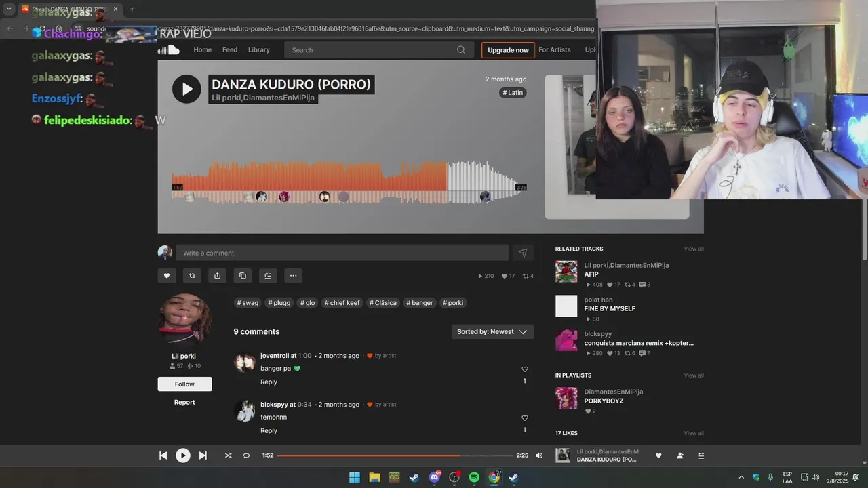Image resolution: width=868 pixels, height=488 pixels.
Task: Copy the track link with the copy icon
Action: (242, 275)
